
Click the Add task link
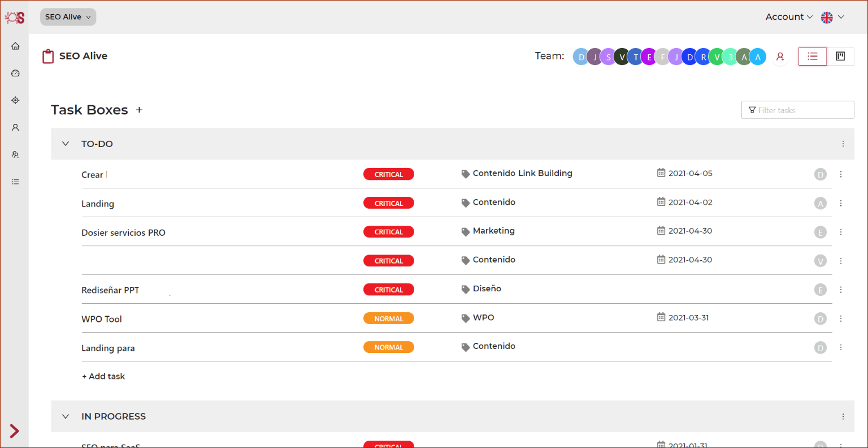(x=103, y=376)
